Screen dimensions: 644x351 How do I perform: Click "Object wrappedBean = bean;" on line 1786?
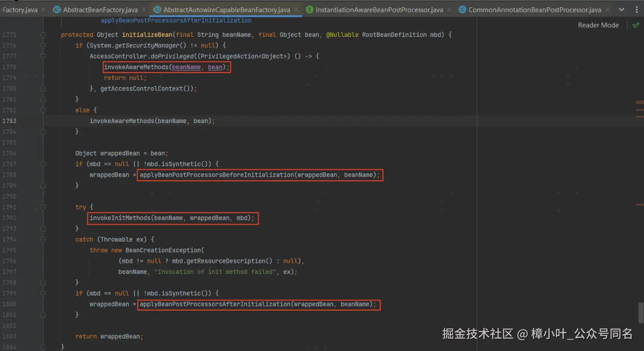click(x=122, y=153)
